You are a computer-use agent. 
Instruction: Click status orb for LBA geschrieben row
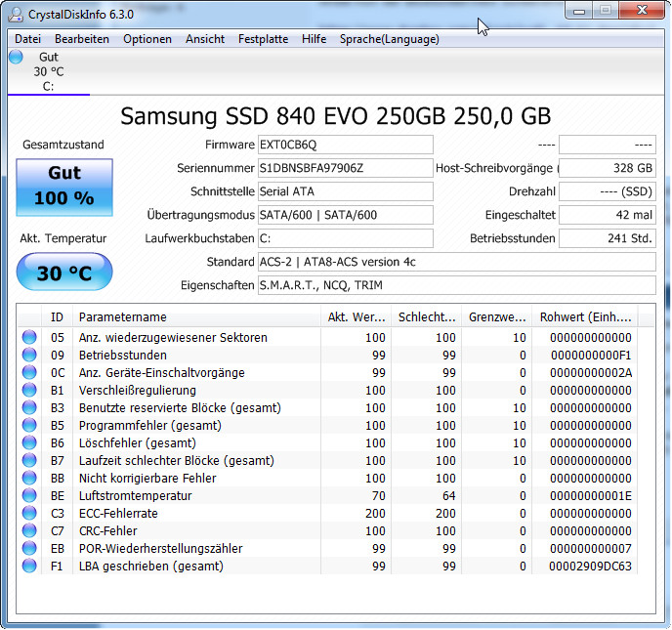click(29, 566)
